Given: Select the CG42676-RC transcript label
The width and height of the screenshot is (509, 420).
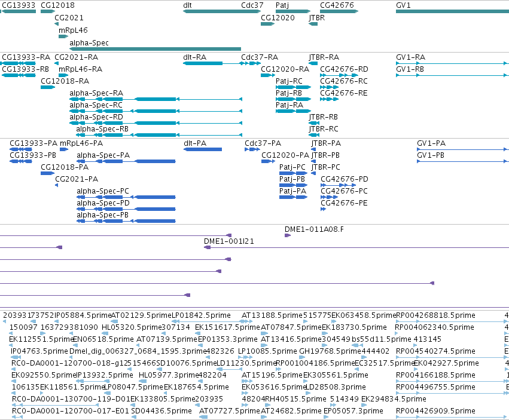Looking at the screenshot, I should [x=344, y=81].
